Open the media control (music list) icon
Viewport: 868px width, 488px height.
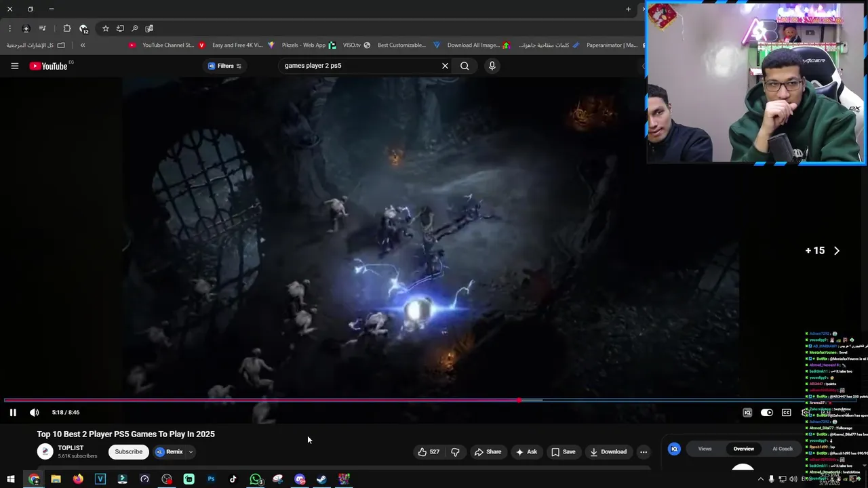point(43,28)
